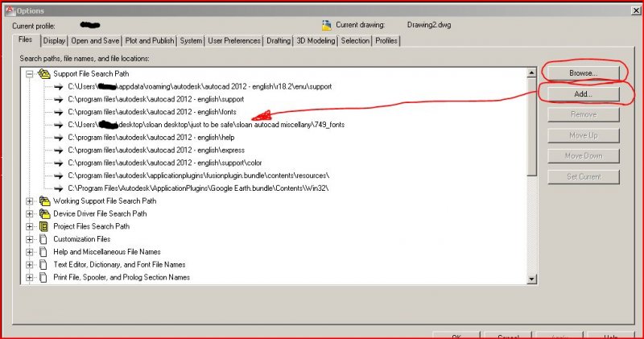Click the Support File Search Path folder icon

coord(44,74)
